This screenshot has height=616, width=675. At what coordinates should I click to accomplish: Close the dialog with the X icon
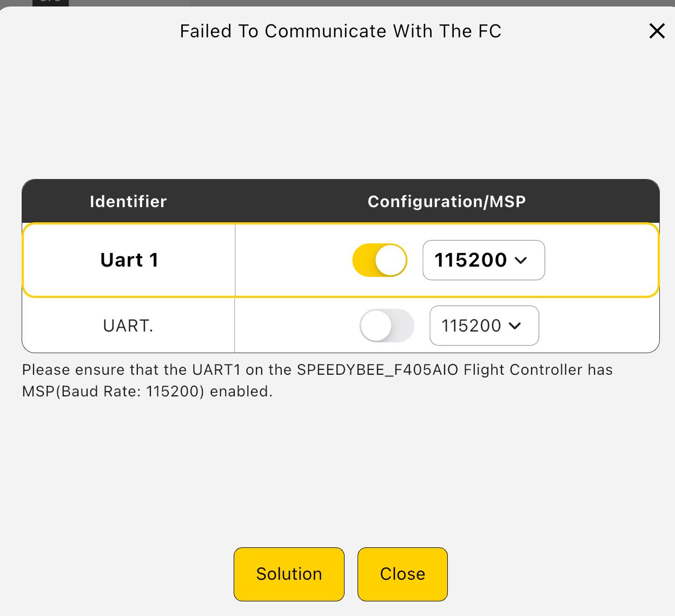(657, 31)
